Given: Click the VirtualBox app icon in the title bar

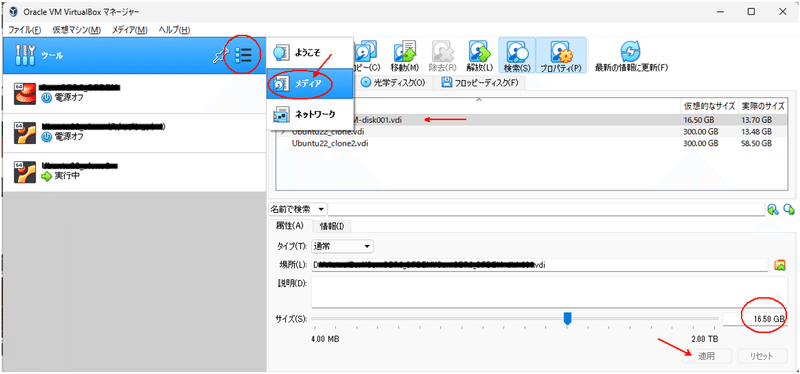Looking at the screenshot, I should pyautogui.click(x=14, y=12).
